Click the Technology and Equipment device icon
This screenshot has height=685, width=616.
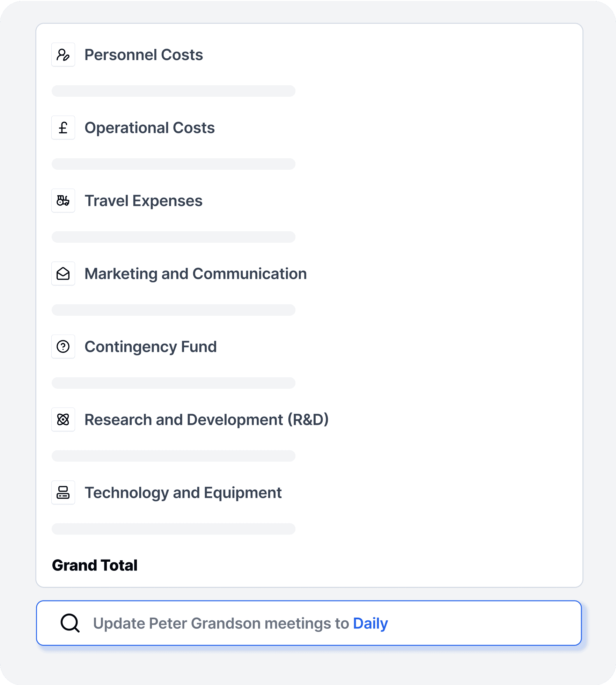pos(63,493)
